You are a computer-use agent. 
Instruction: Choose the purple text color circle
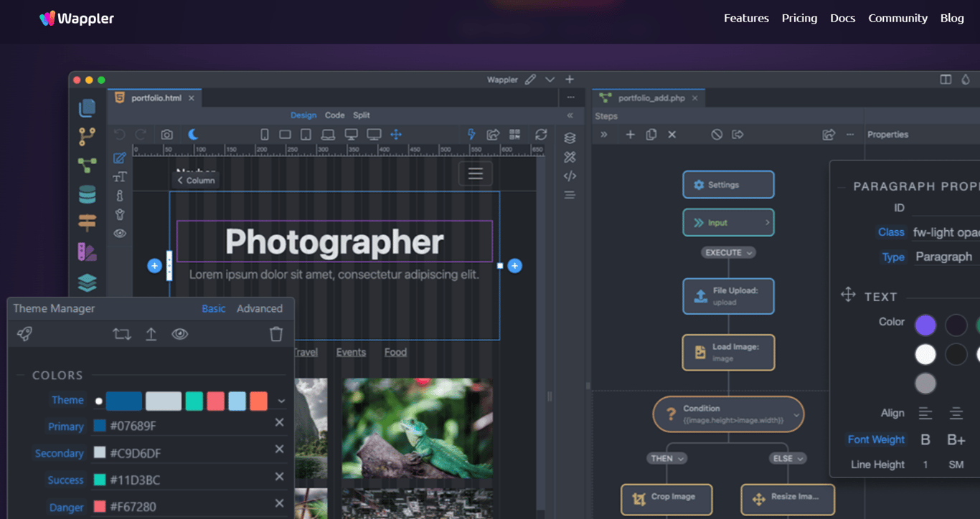pos(925,325)
